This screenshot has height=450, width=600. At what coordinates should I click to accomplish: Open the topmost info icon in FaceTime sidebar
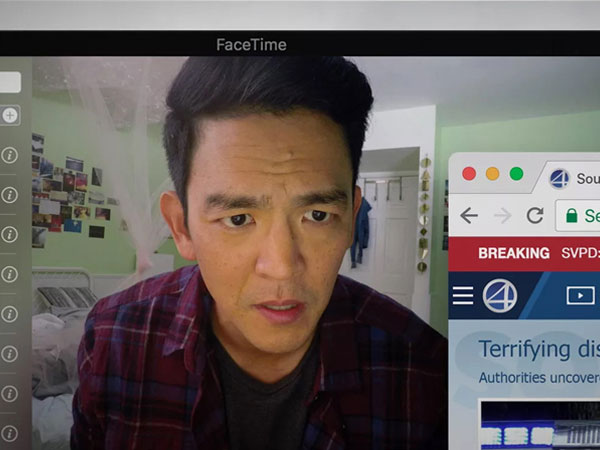(10, 155)
